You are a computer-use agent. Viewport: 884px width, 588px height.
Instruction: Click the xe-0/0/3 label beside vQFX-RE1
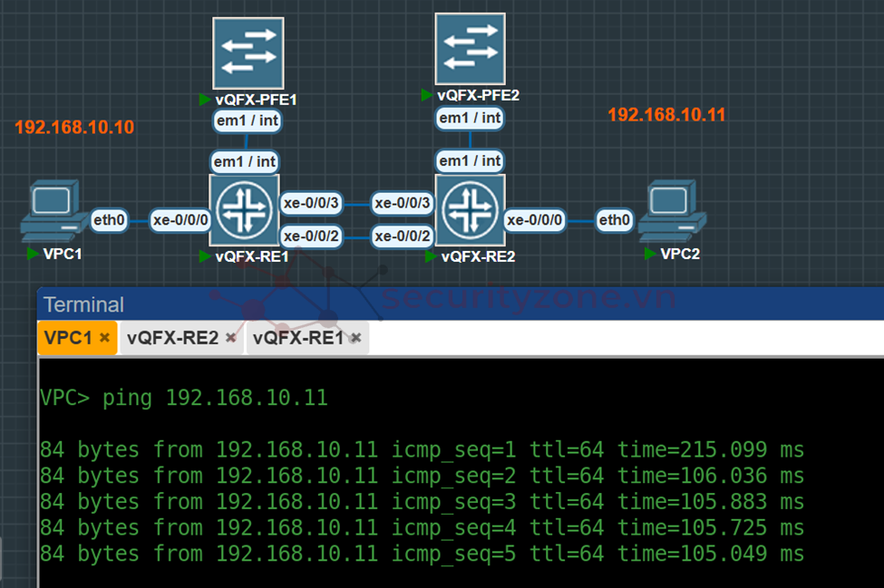(x=311, y=202)
